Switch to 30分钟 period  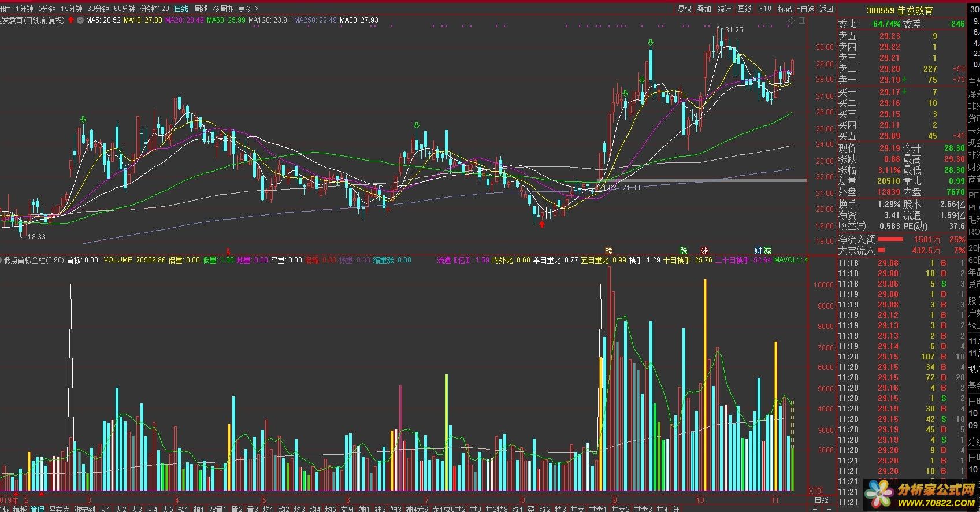coord(98,9)
